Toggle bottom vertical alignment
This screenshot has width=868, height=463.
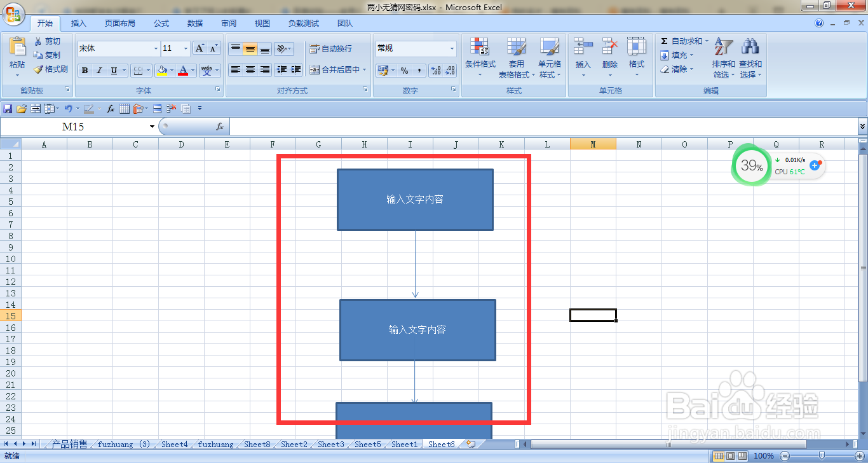click(x=265, y=49)
